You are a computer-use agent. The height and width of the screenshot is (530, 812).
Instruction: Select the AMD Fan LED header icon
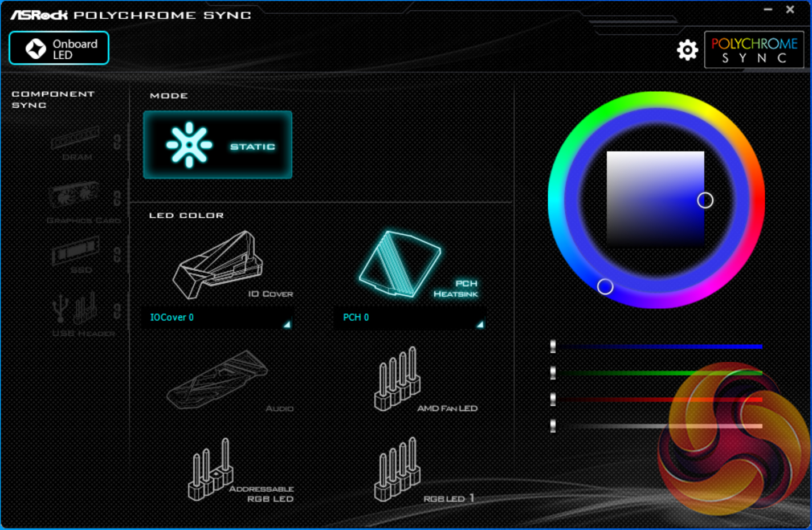(x=398, y=378)
